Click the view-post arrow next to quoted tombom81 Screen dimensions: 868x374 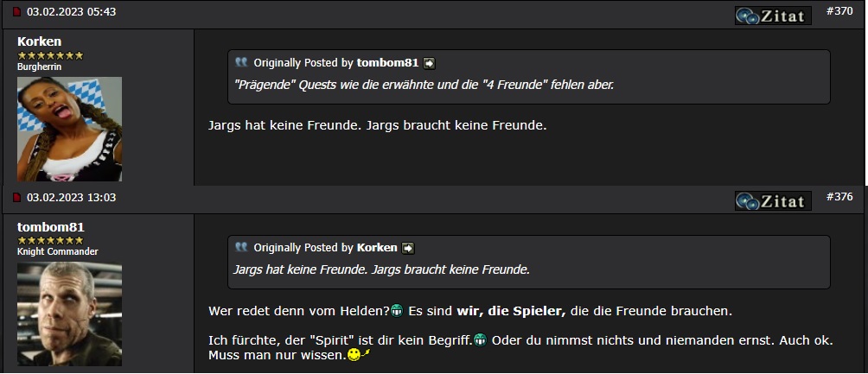(x=429, y=63)
